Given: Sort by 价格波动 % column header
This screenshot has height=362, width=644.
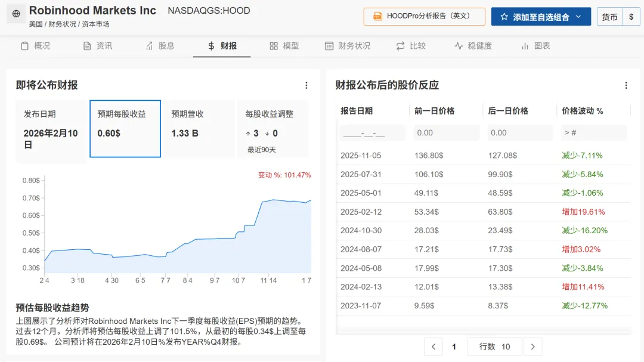Looking at the screenshot, I should click(x=583, y=111).
